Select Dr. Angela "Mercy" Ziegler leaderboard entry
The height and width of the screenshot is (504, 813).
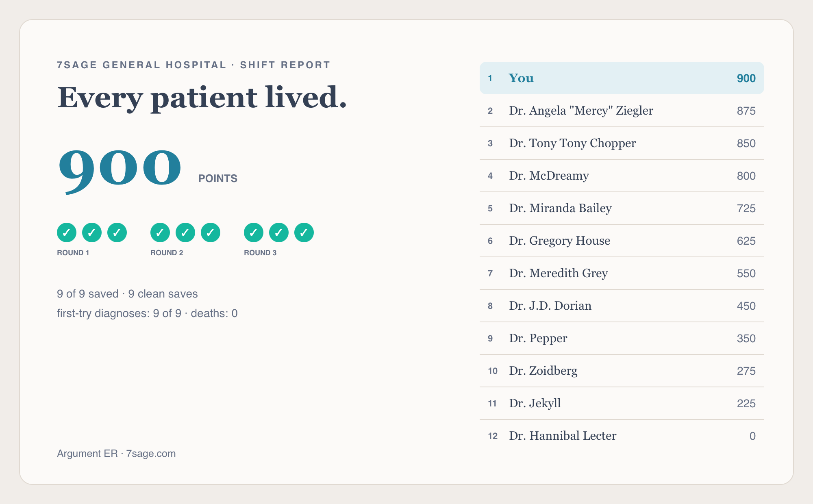click(622, 111)
